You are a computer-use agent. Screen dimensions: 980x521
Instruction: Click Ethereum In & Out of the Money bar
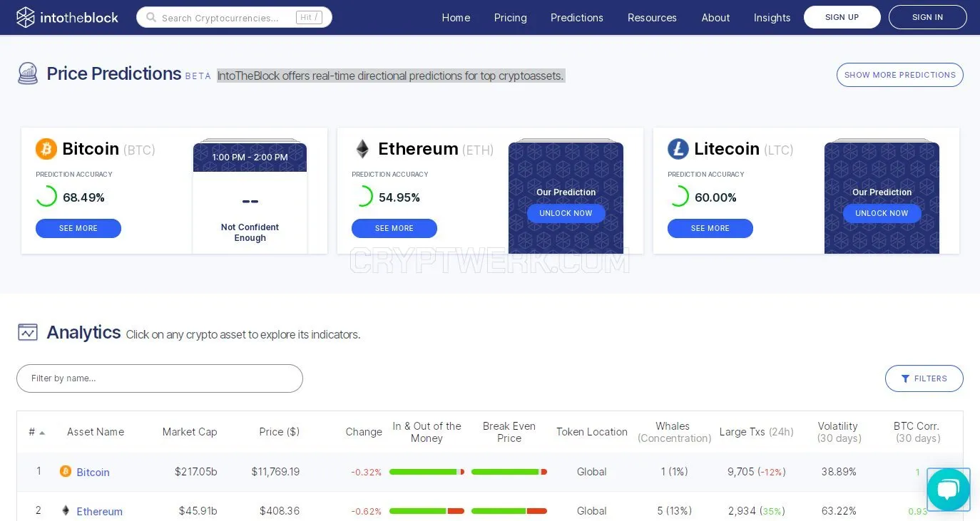point(427,511)
